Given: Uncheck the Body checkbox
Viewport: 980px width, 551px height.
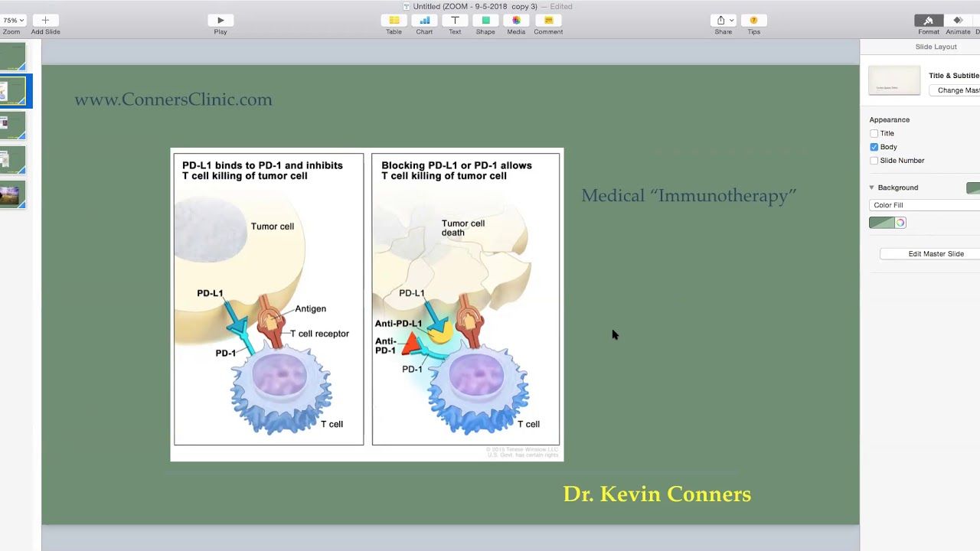Looking at the screenshot, I should [874, 147].
